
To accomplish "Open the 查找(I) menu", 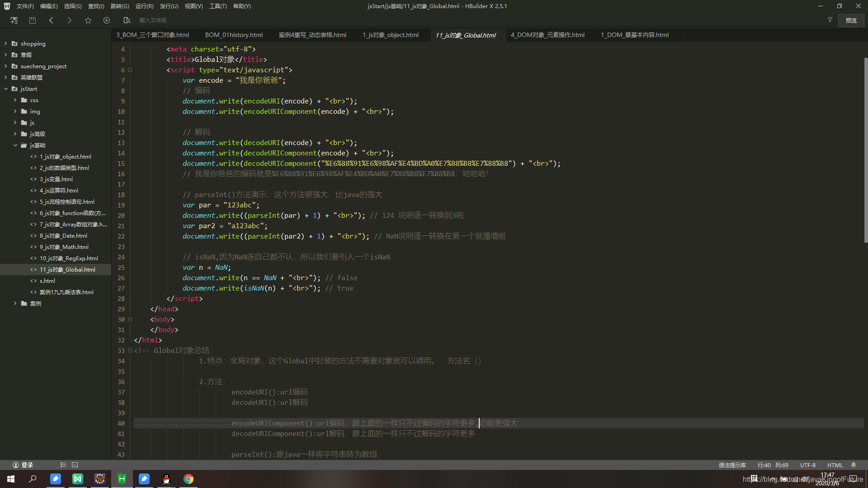I will coord(96,6).
